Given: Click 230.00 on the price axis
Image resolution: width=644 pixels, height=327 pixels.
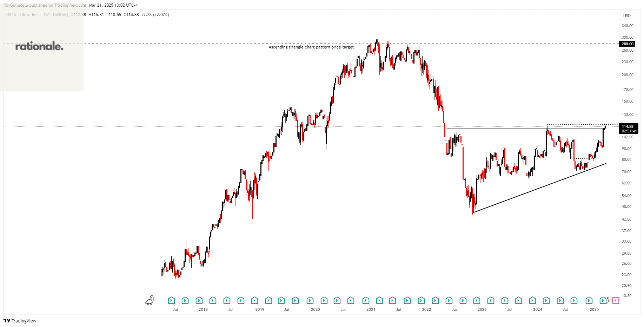Looking at the screenshot, I should [x=628, y=62].
